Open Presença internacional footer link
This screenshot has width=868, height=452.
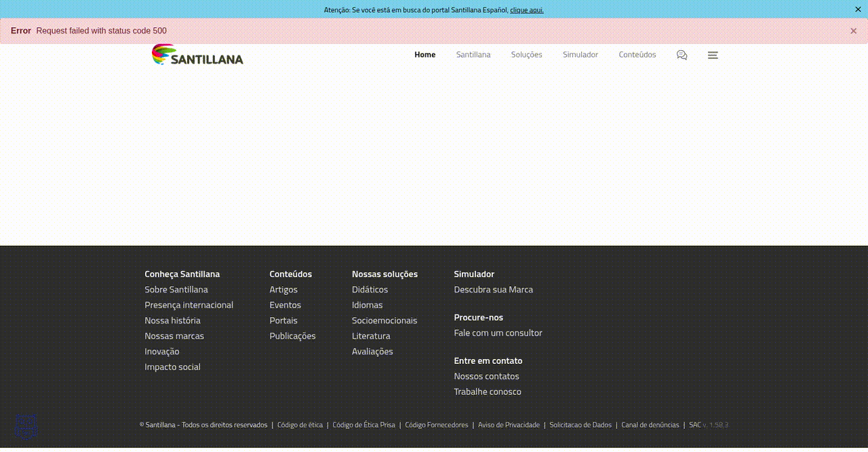(189, 305)
